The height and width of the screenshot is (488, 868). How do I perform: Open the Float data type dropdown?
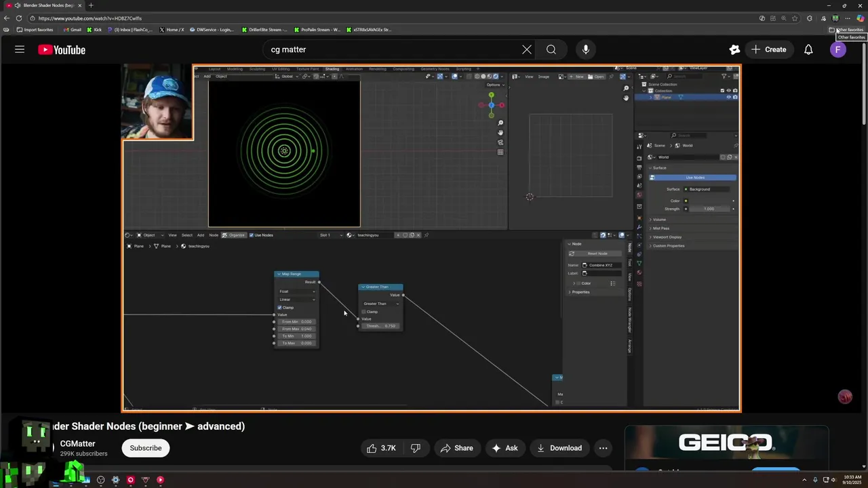297,291
